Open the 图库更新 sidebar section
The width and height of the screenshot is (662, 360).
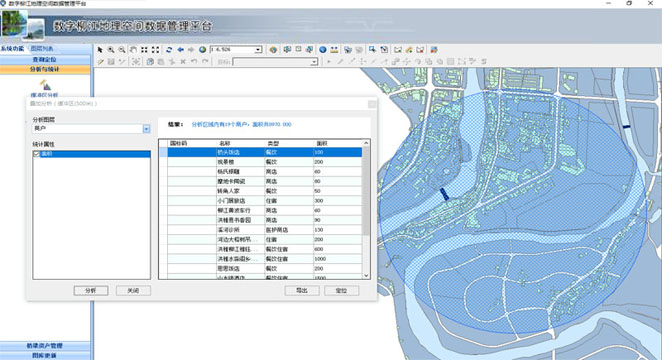(45, 355)
